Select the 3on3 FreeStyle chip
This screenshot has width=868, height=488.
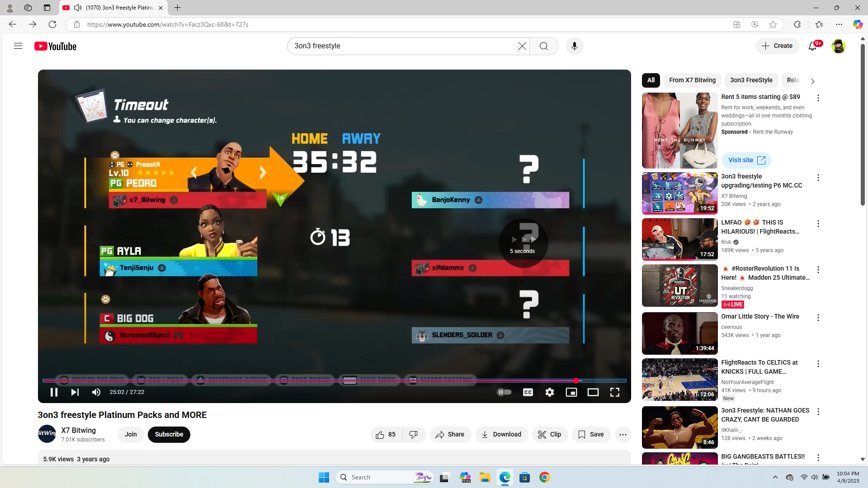click(751, 80)
